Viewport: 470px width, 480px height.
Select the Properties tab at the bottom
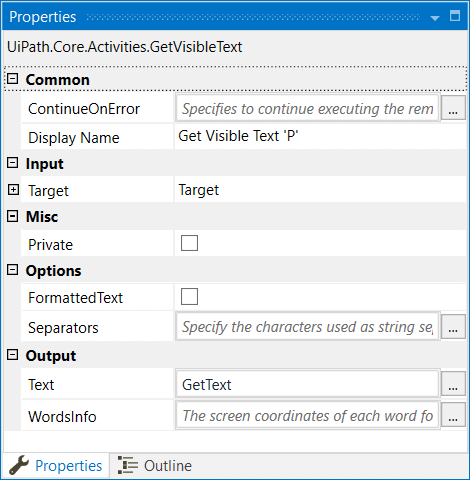(x=56, y=466)
